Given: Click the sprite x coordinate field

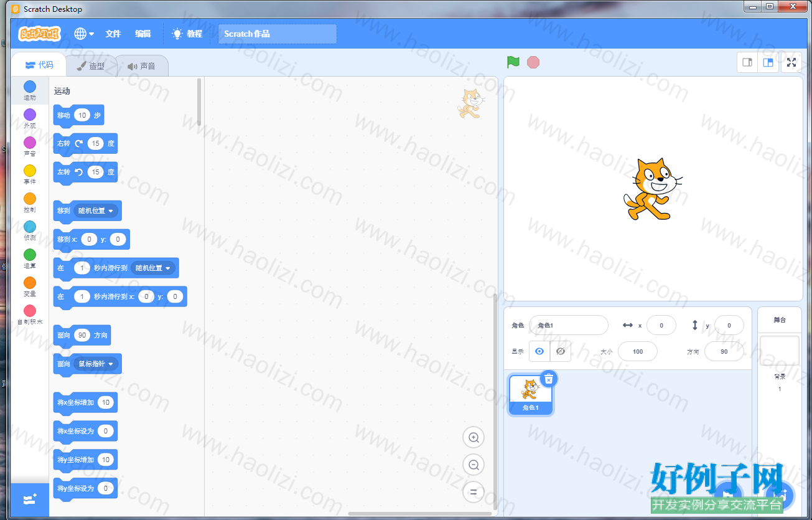Looking at the screenshot, I should click(661, 325).
